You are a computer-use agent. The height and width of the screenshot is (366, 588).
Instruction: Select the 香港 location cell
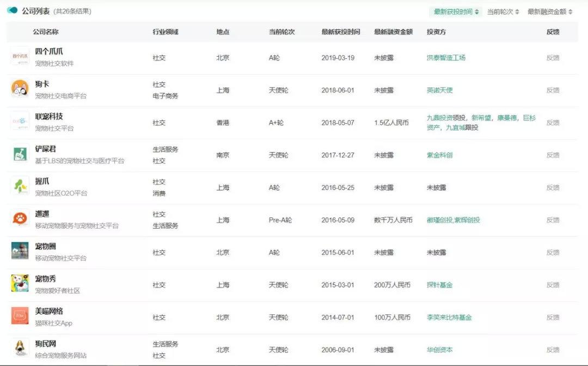[x=223, y=123]
